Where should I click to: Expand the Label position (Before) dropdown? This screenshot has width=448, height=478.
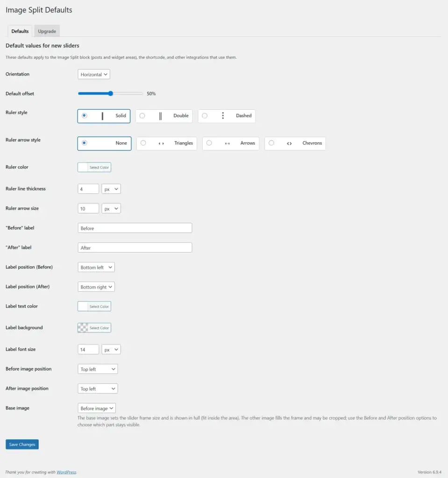click(96, 267)
